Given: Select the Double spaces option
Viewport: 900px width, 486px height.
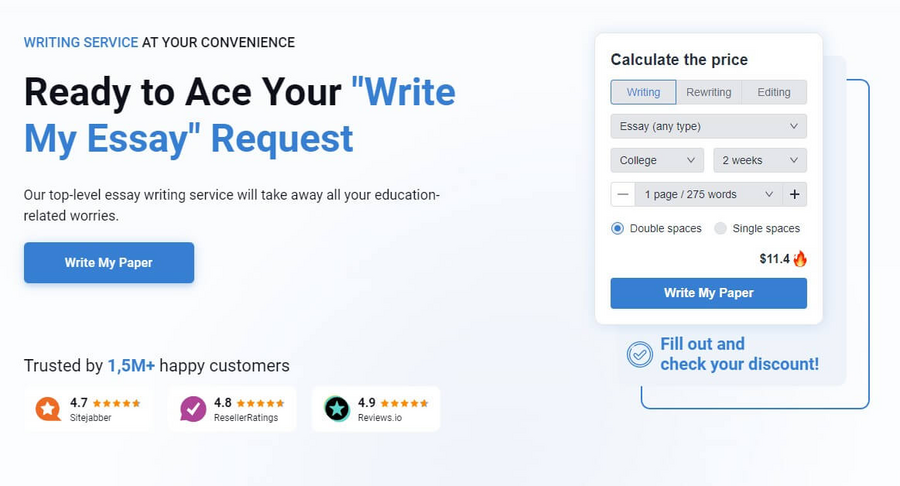Looking at the screenshot, I should tap(618, 228).
